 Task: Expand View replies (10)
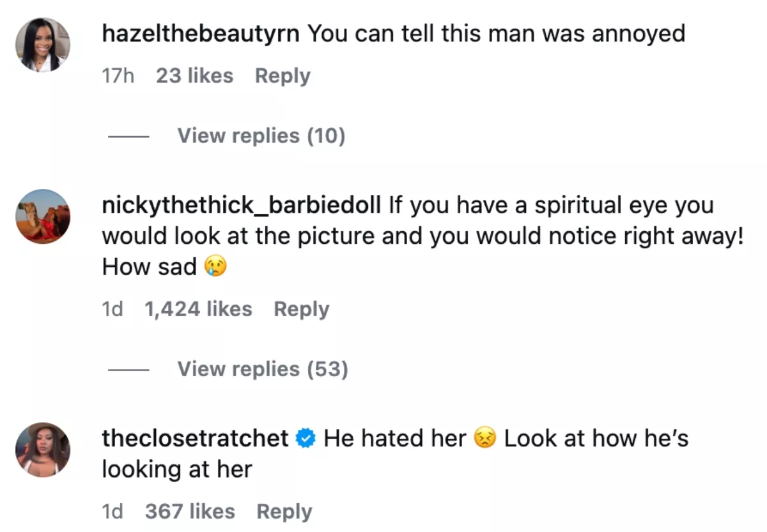(x=261, y=136)
